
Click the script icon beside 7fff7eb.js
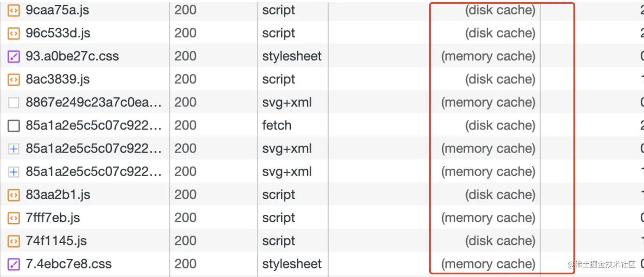coord(14,218)
